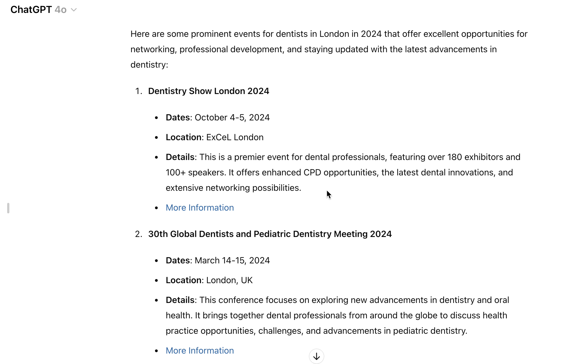Click the 30th Global Dentists meeting heading
Viewport: 588px width, 364px height.
(x=270, y=234)
